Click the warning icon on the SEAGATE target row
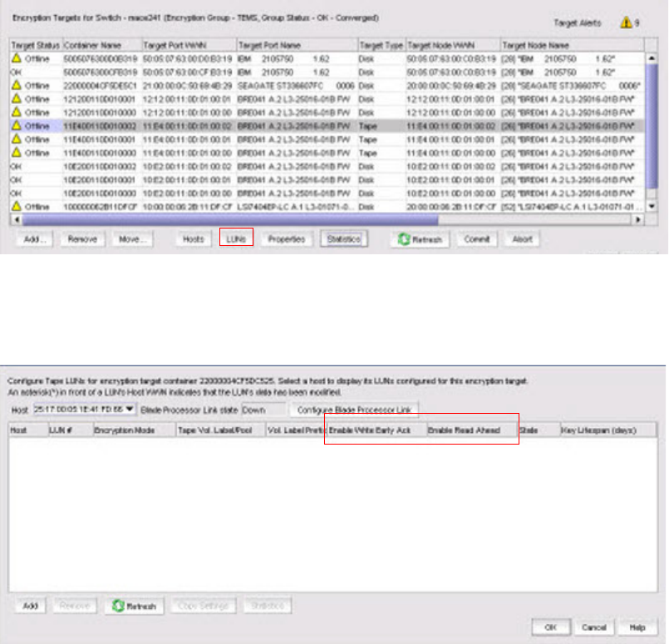 (16, 86)
